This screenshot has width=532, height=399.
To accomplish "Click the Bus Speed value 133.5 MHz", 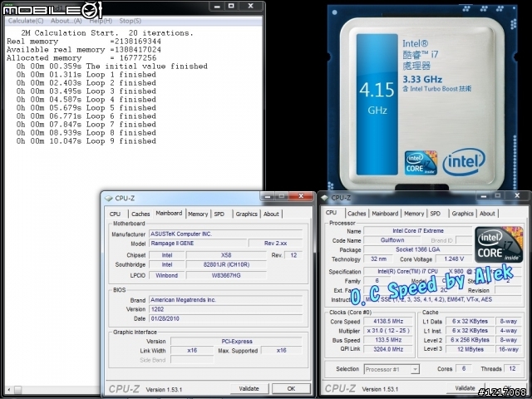I will point(388,340).
